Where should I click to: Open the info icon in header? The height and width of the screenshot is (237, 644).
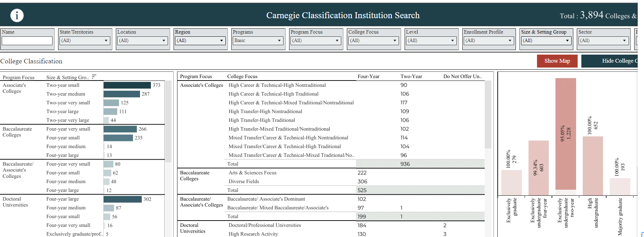[x=17, y=15]
